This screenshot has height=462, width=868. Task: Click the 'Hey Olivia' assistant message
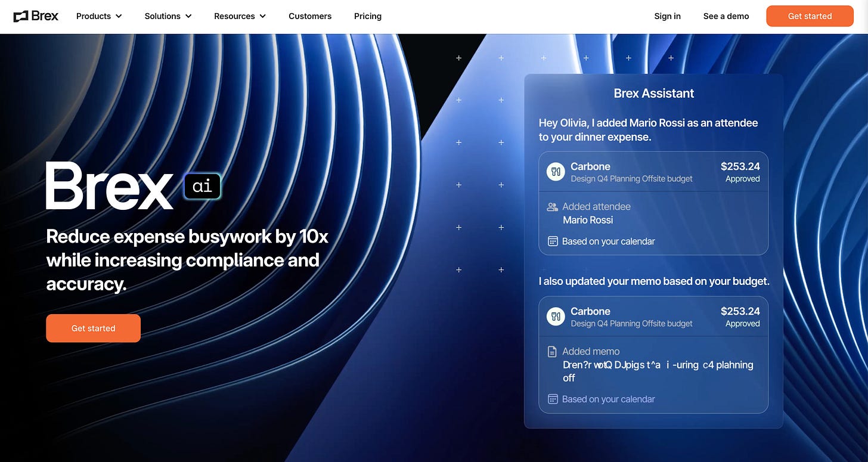click(x=649, y=130)
